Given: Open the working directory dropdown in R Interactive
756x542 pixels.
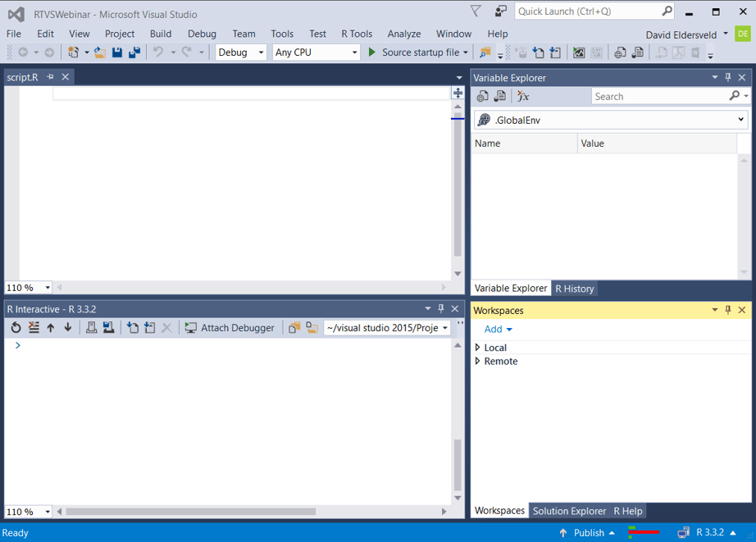Looking at the screenshot, I should coord(445,327).
